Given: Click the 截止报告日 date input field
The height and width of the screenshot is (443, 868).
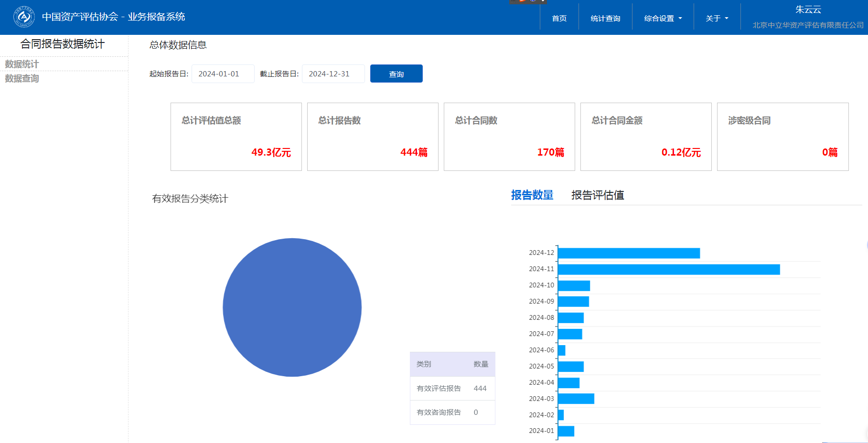Looking at the screenshot, I should point(333,74).
